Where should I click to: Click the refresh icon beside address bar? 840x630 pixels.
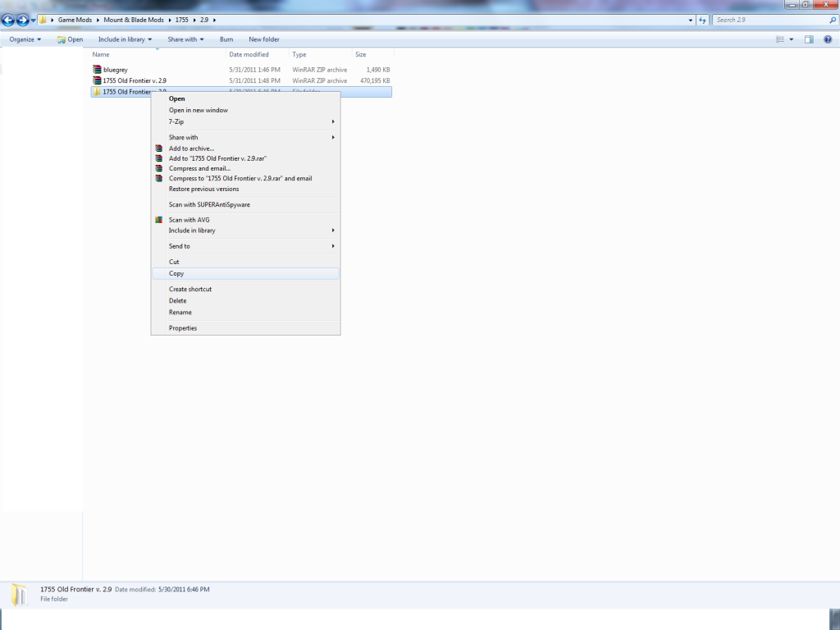701,20
